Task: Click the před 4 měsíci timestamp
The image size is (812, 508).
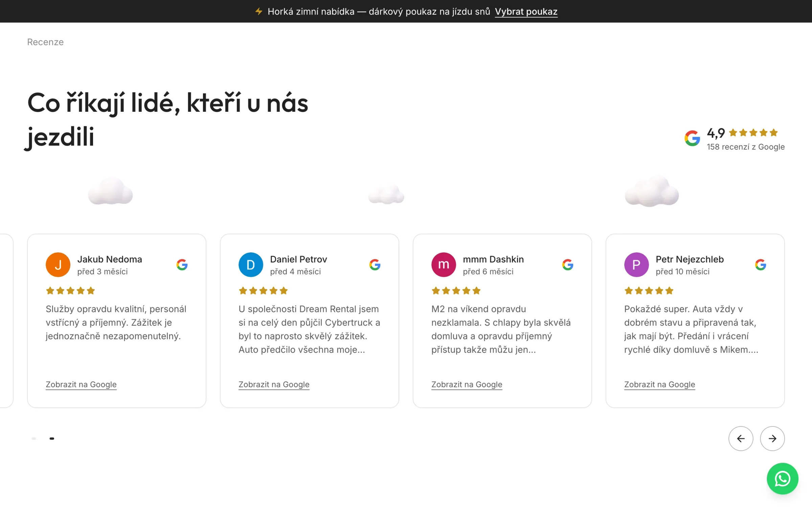Action: point(295,272)
